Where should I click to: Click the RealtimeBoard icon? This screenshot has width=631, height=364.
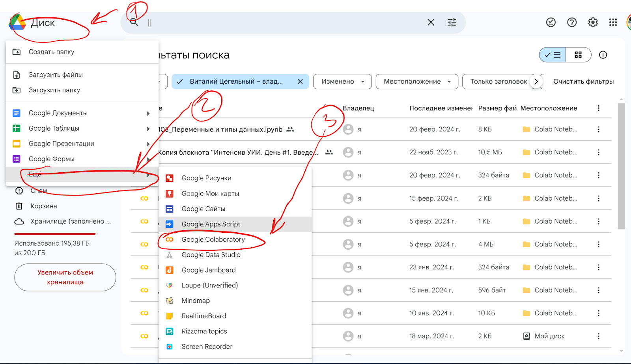[x=170, y=316]
